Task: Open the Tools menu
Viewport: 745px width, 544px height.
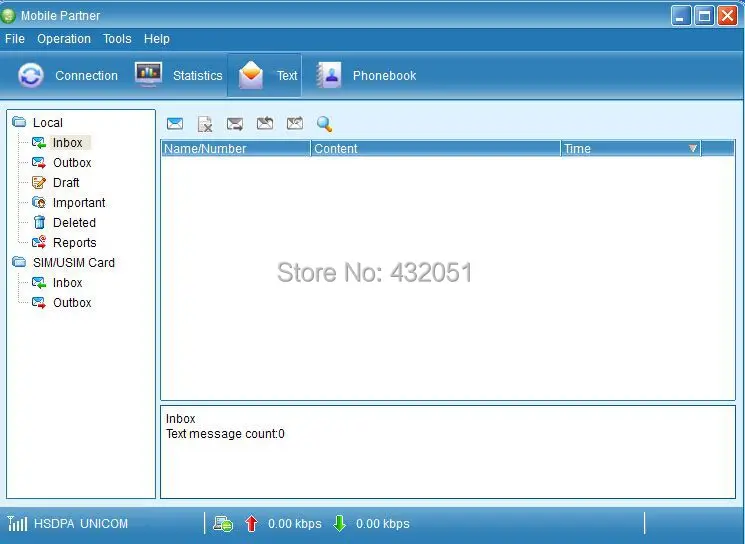Action: pos(117,38)
